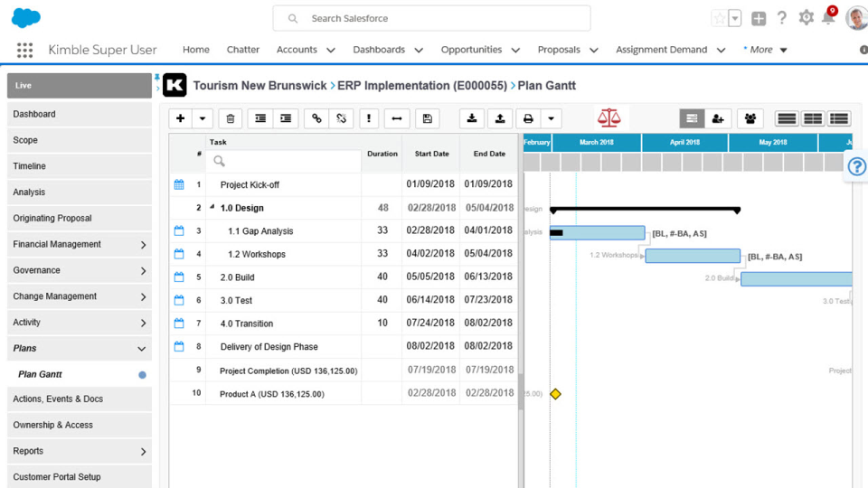Select the two-column row layout icon
The image size is (868, 488).
[813, 118]
